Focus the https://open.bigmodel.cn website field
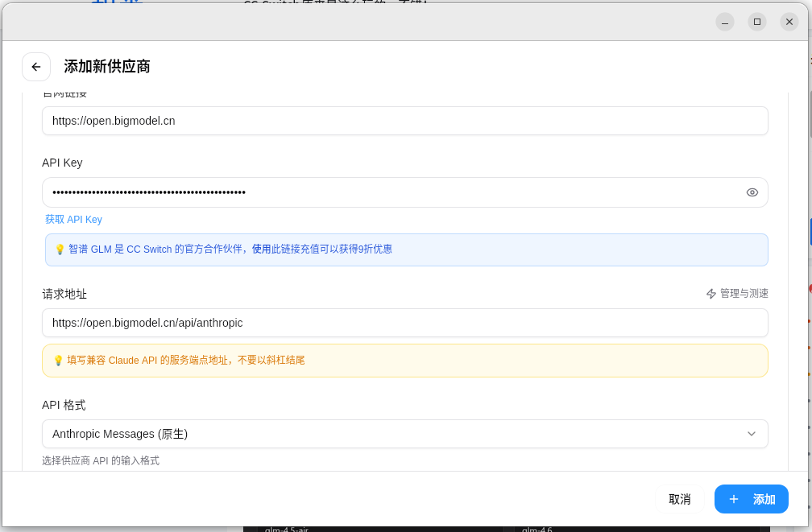Screen dimensions: 812x532 click(404, 121)
